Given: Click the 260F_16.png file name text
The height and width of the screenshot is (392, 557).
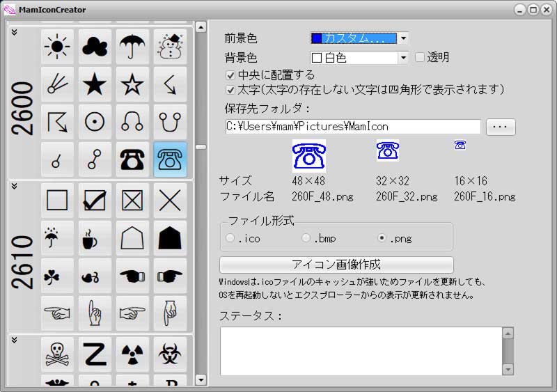Looking at the screenshot, I should (485, 196).
